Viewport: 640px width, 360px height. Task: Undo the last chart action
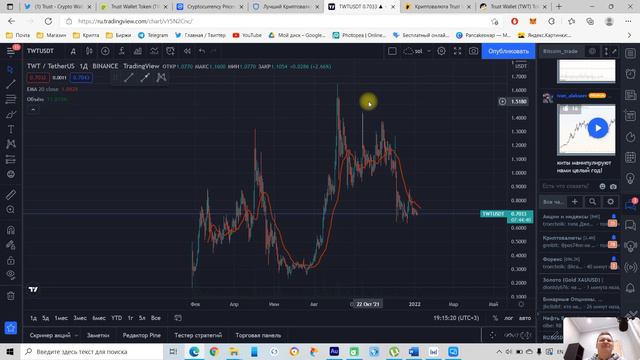point(202,51)
